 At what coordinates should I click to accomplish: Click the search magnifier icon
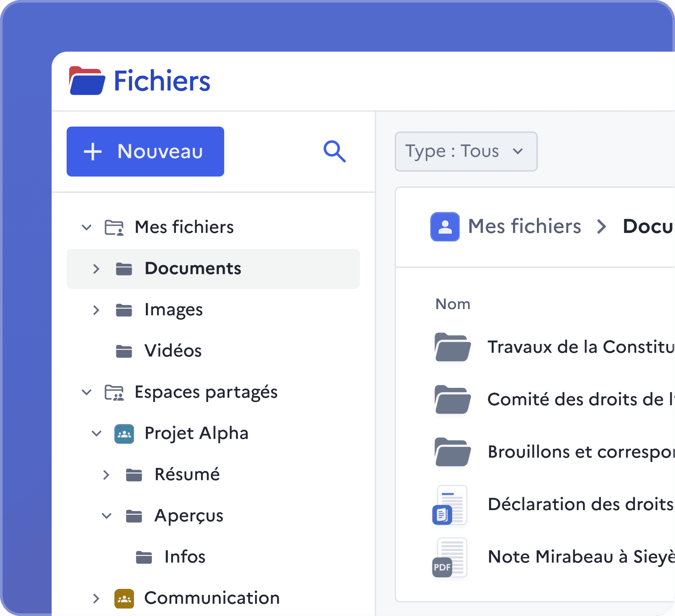(334, 152)
